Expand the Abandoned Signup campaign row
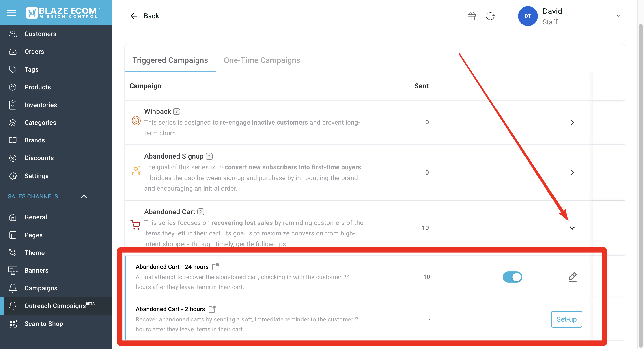 click(x=572, y=172)
